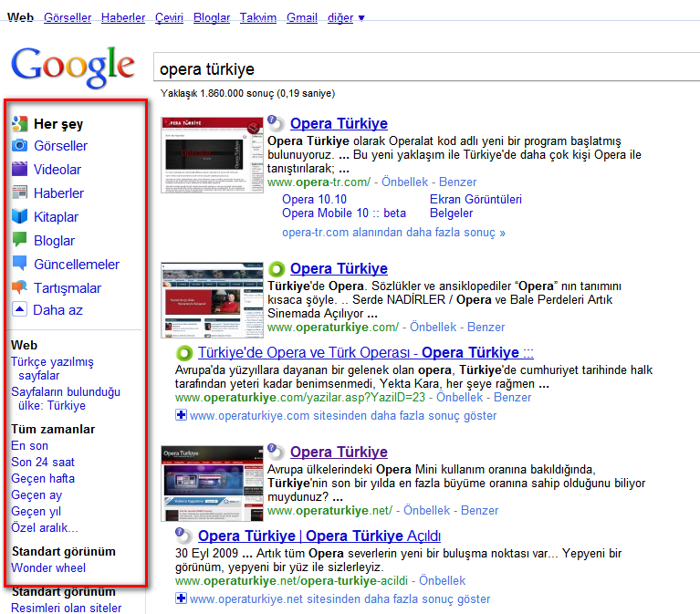Collapse options with Daha az arrow icon
Image resolution: width=700 pixels, height=614 pixels.
20,309
